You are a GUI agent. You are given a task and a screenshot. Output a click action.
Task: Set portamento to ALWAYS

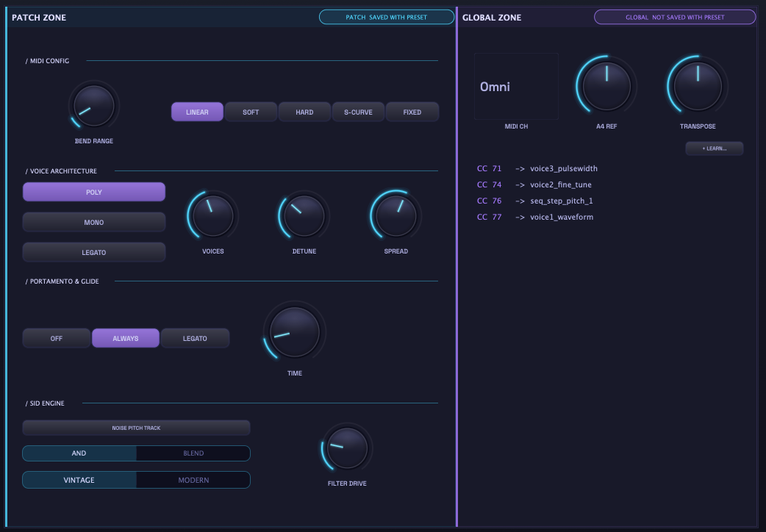(x=126, y=338)
